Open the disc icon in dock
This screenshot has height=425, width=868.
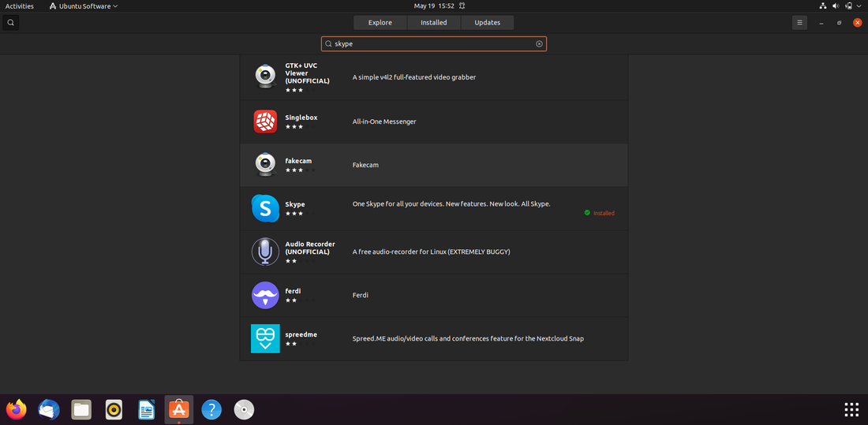click(244, 409)
